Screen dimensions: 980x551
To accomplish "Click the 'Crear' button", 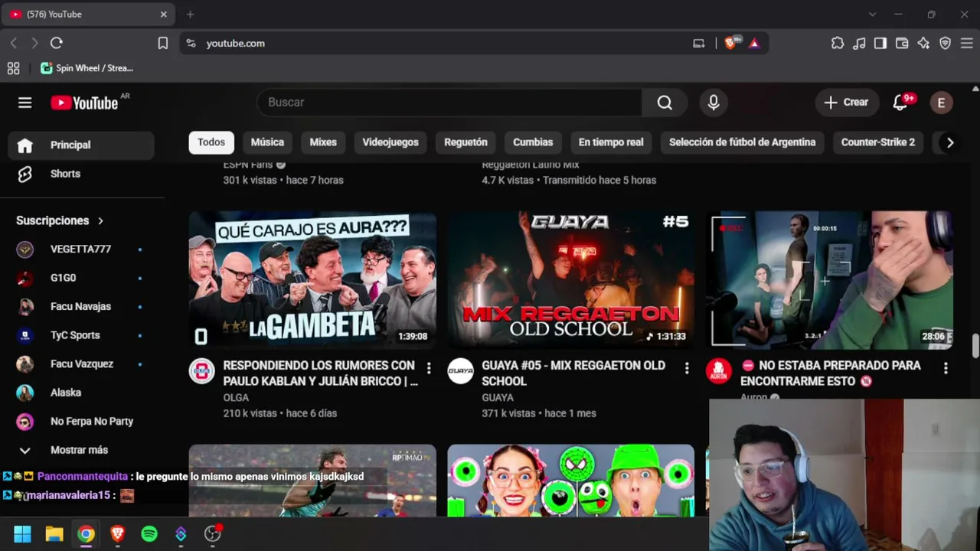I will point(846,103).
